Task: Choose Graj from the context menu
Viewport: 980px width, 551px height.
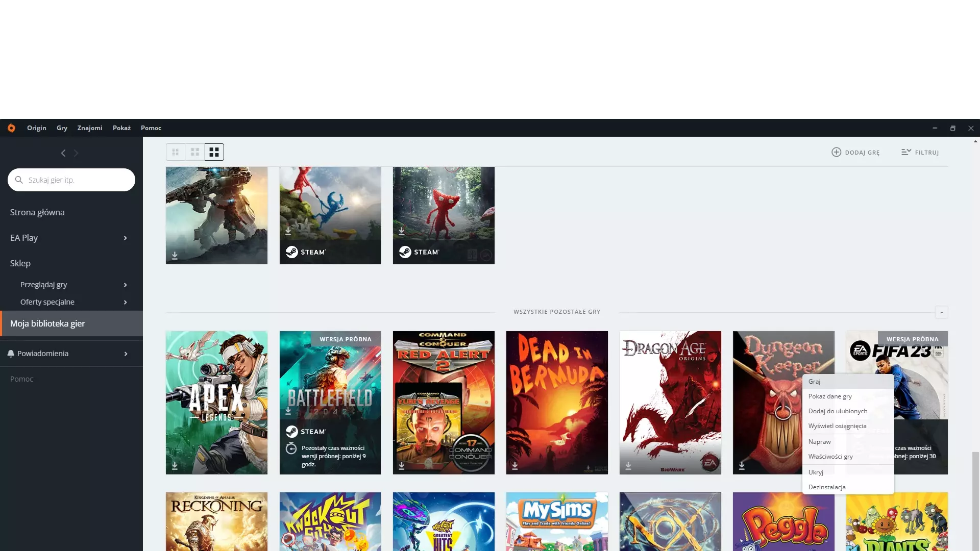Action: coord(814,382)
